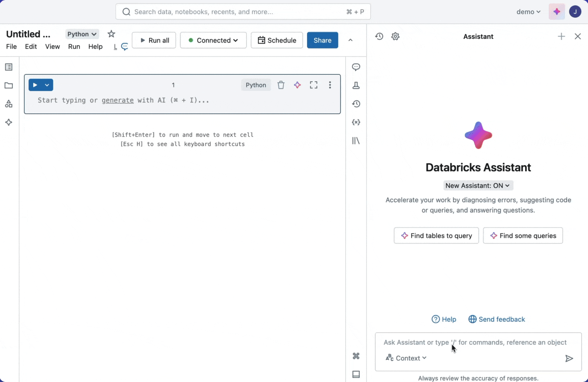Toggle the bottom panel icon
The width and height of the screenshot is (588, 382).
pyautogui.click(x=356, y=374)
